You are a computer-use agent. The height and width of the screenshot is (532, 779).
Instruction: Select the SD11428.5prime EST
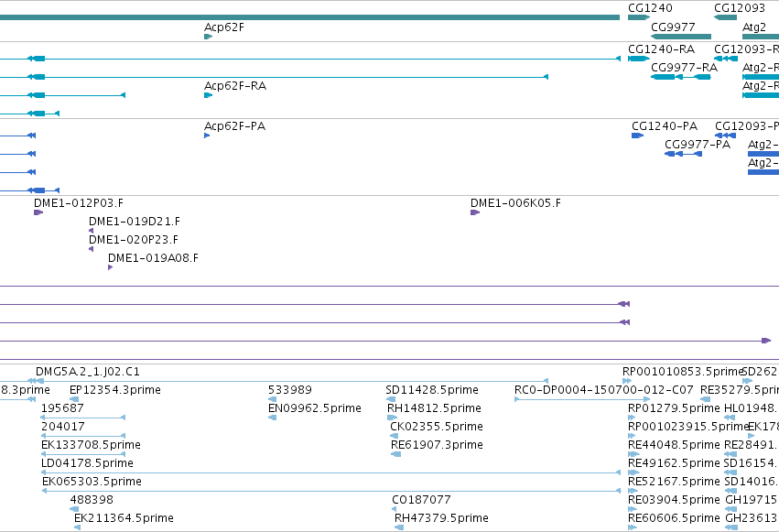coord(391,399)
